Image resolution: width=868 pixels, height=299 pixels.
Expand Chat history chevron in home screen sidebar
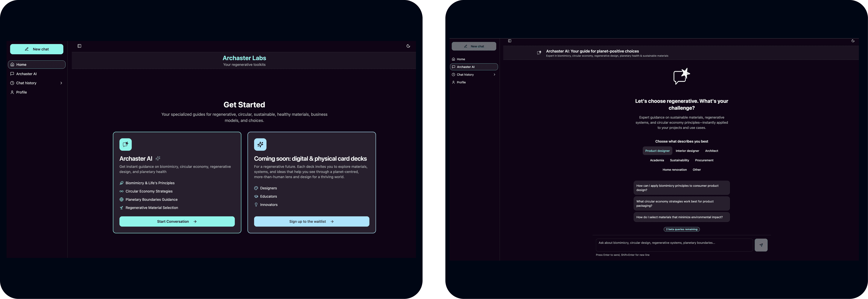tap(61, 83)
